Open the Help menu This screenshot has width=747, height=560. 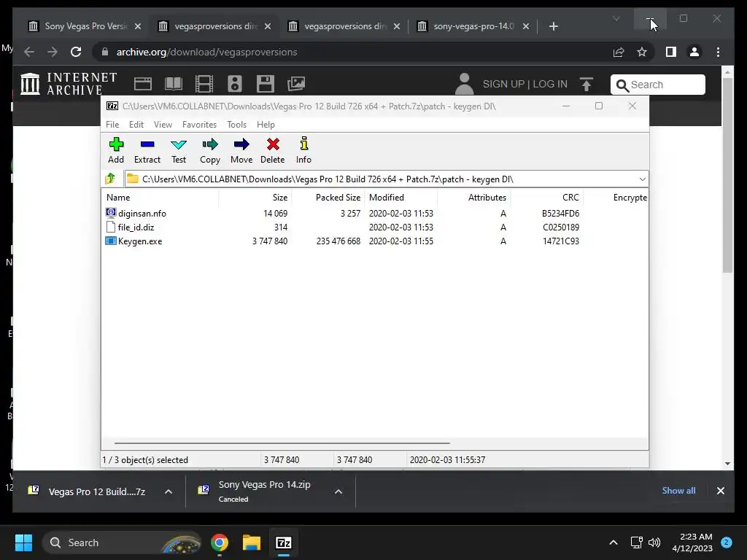click(266, 124)
